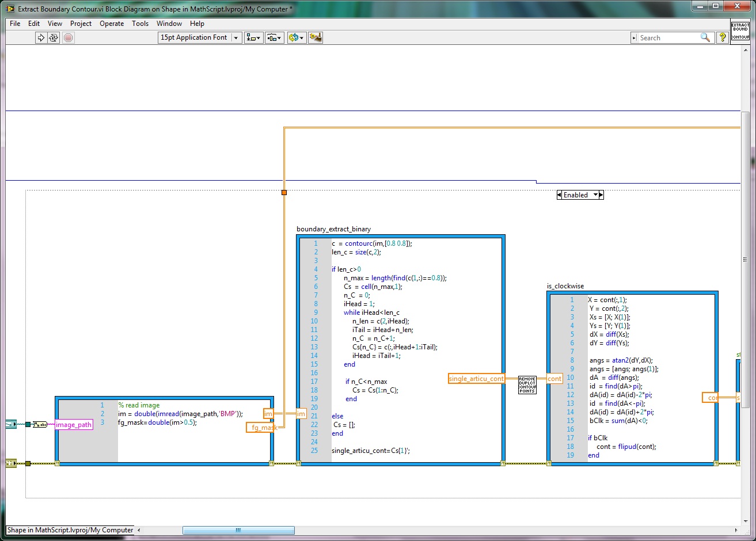Click the search magnifying glass icon
Image resolution: width=756 pixels, height=541 pixels.
pyautogui.click(x=705, y=37)
